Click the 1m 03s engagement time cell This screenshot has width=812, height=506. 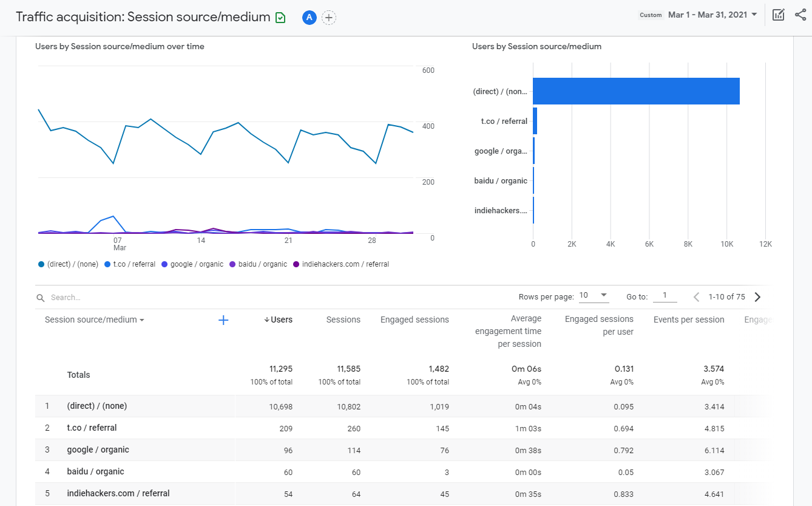click(528, 428)
